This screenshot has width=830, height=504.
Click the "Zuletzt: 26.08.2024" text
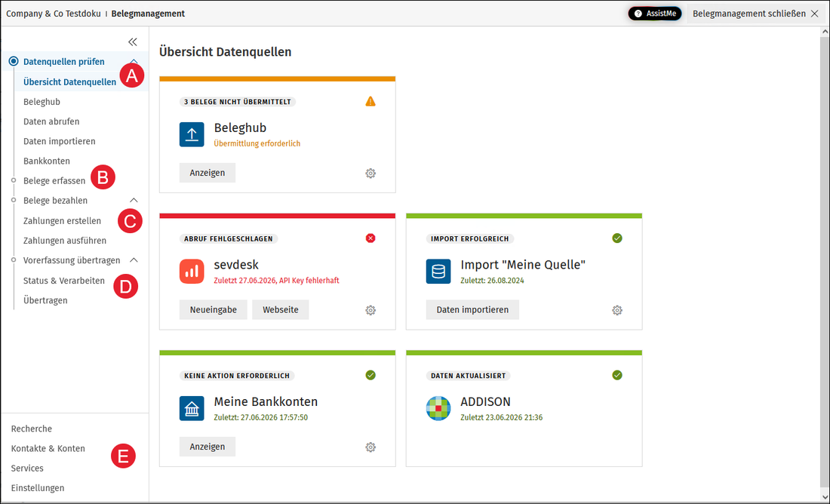492,281
